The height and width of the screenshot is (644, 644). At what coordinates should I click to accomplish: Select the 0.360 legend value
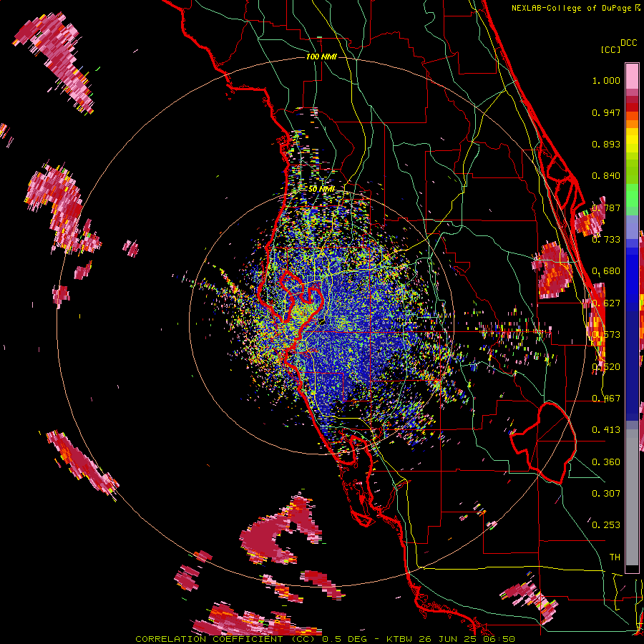606,462
